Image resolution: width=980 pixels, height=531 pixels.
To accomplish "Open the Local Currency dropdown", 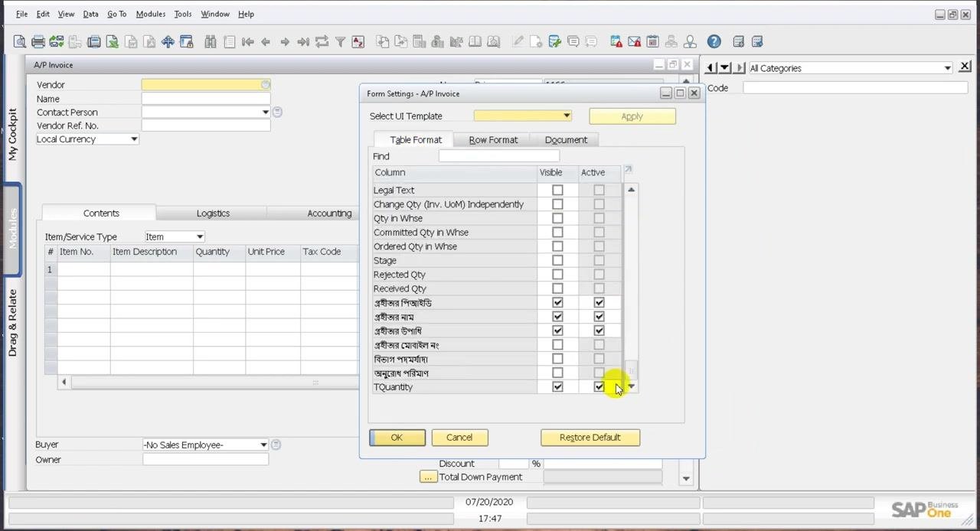I will 133,139.
